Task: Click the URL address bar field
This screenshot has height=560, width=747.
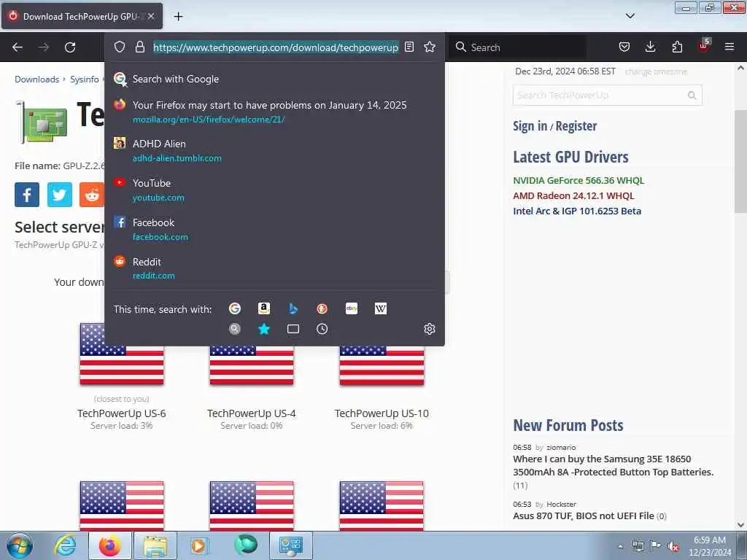Action: pyautogui.click(x=275, y=47)
